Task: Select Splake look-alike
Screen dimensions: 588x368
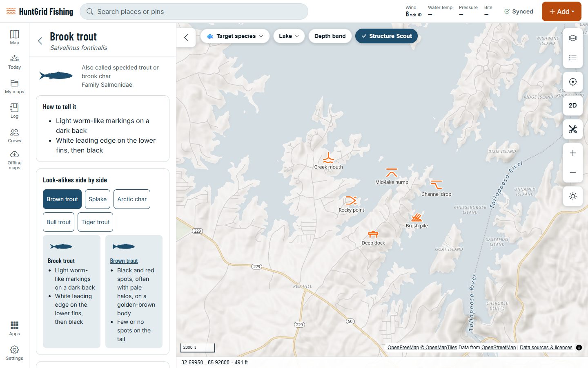Action: pos(98,199)
